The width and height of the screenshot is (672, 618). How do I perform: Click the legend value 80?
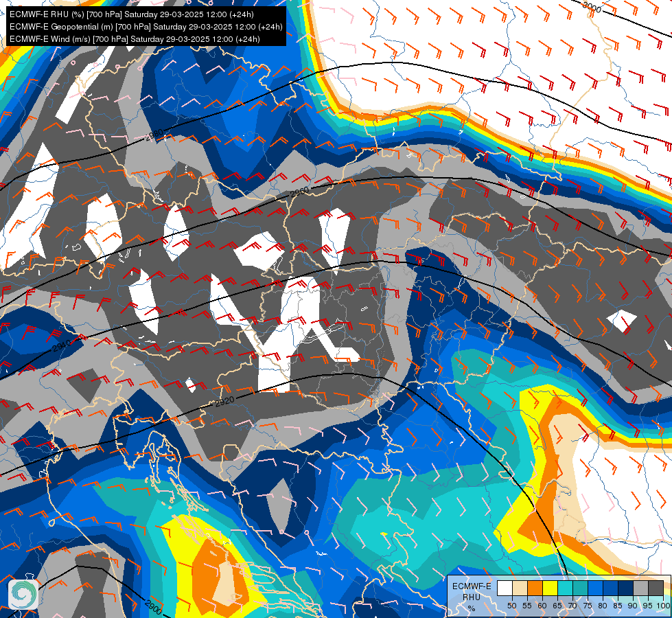click(603, 606)
